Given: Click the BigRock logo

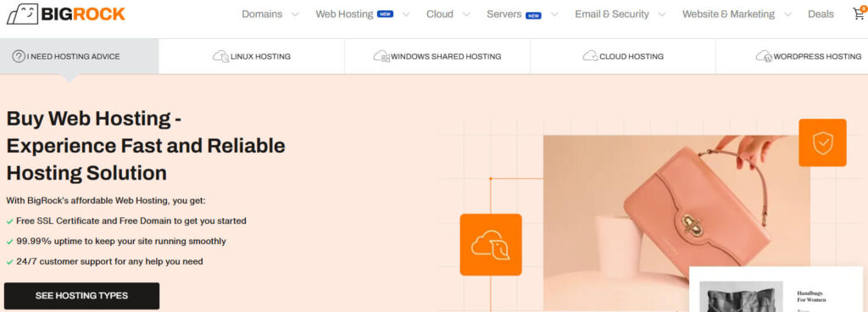Looking at the screenshot, I should 65,14.
